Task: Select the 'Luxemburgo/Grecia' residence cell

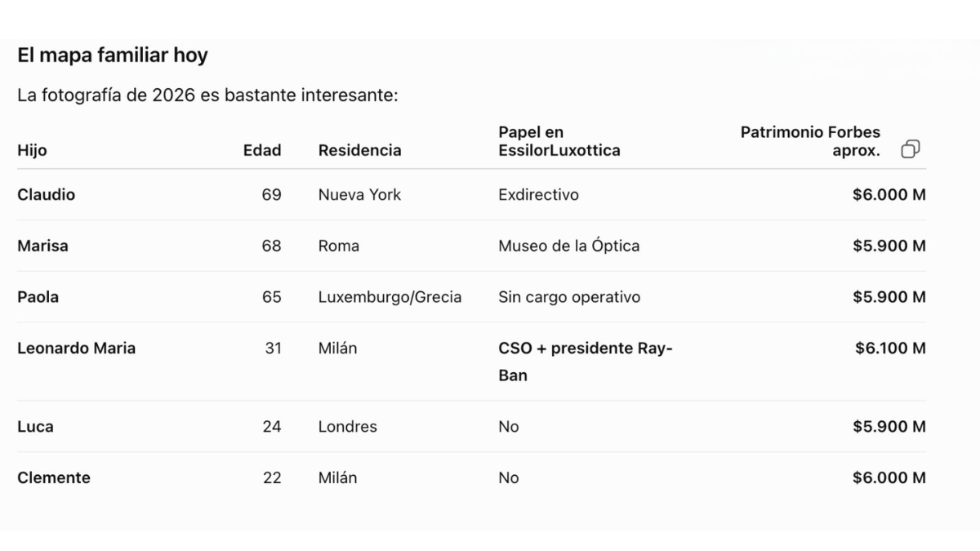Action: pos(390,297)
